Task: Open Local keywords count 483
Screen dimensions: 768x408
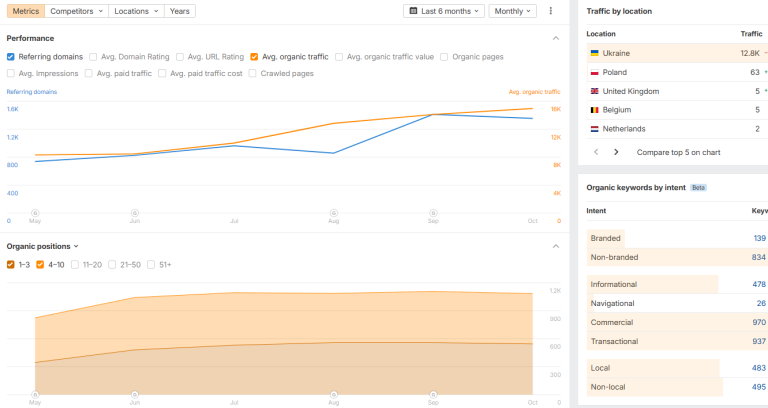Action: click(x=759, y=368)
